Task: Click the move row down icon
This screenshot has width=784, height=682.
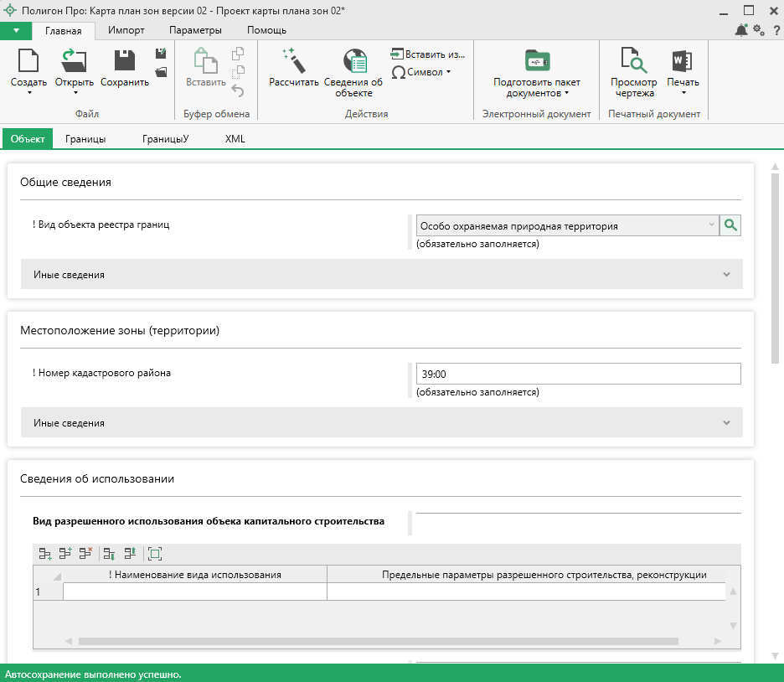Action: (109, 554)
